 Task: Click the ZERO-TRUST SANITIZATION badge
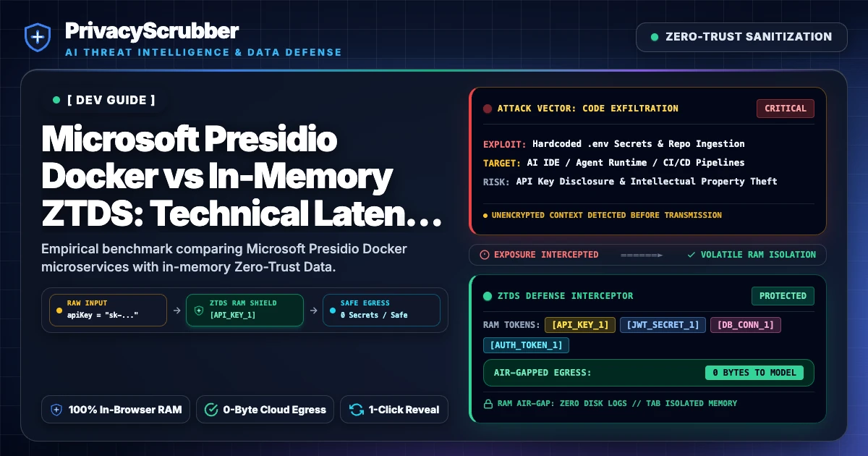[x=741, y=37]
